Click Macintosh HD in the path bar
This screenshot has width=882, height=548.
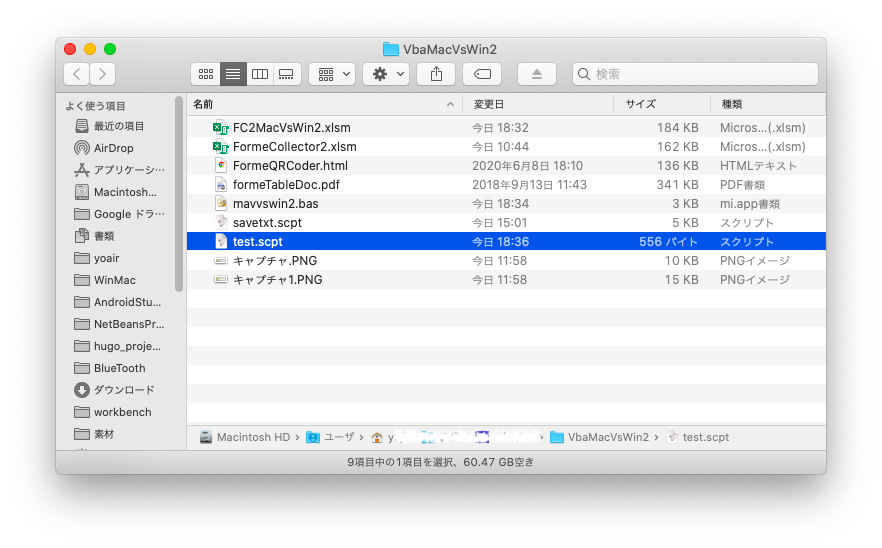(245, 437)
